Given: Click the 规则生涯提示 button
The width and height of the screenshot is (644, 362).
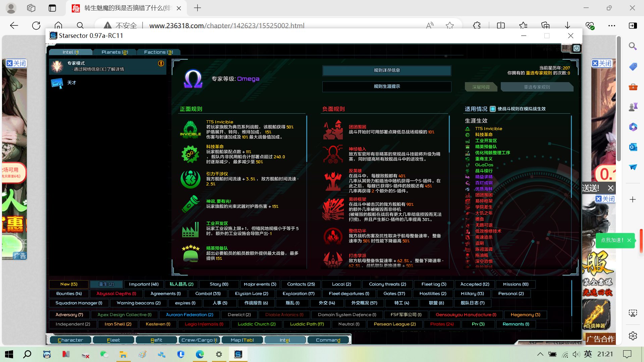Looking at the screenshot, I should [x=387, y=86].
